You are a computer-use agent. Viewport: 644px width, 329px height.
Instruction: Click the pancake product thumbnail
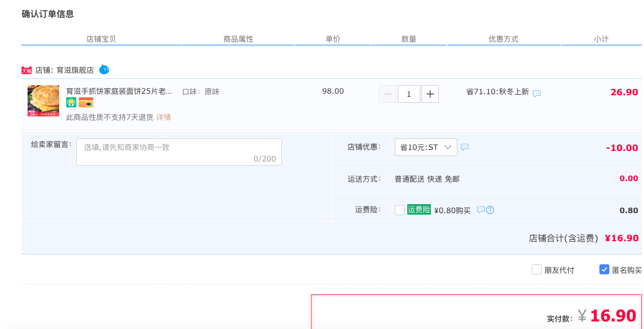[43, 101]
